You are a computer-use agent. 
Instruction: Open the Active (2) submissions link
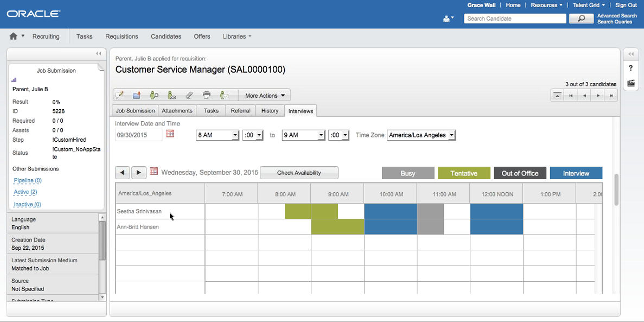pyautogui.click(x=25, y=192)
